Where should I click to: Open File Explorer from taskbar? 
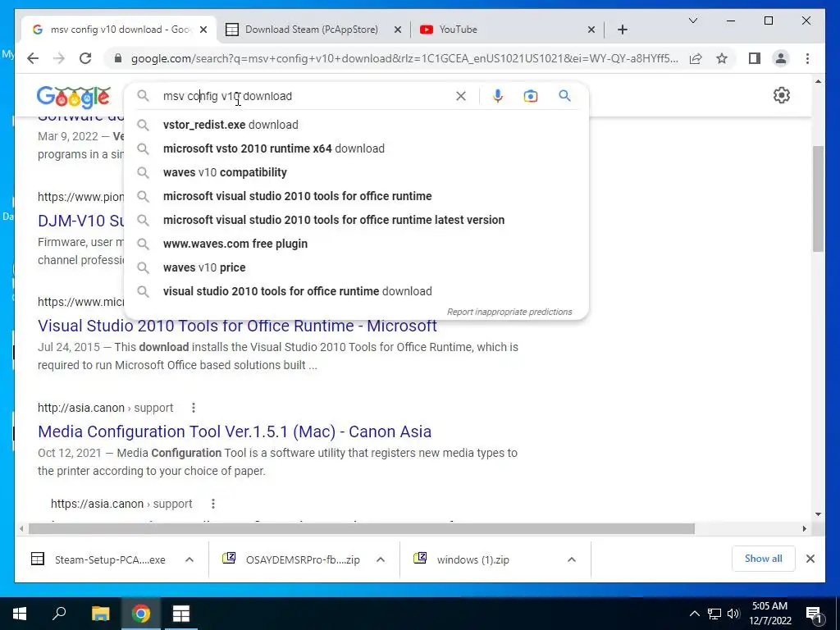(x=100, y=614)
